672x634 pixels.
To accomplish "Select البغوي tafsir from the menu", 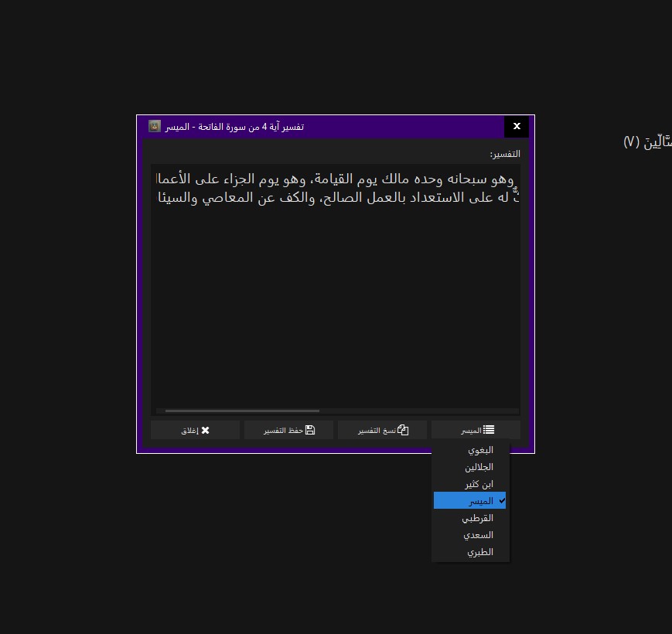I will click(469, 450).
